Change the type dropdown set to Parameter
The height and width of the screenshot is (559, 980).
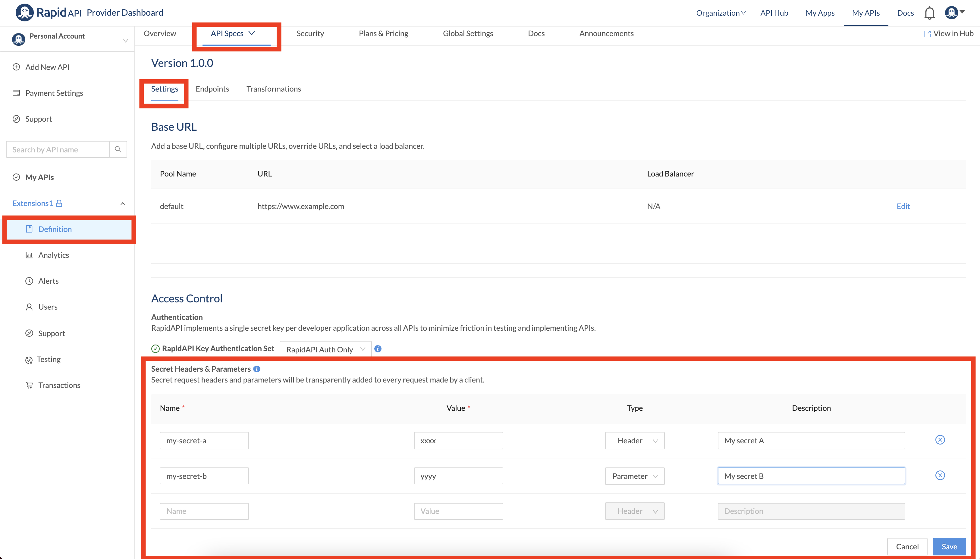click(634, 476)
